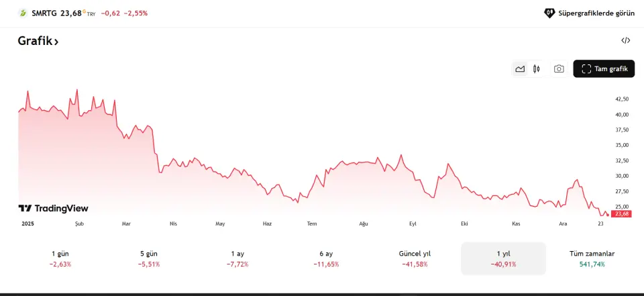Follow the Süpergrafiklerde görün link

pyautogui.click(x=589, y=13)
